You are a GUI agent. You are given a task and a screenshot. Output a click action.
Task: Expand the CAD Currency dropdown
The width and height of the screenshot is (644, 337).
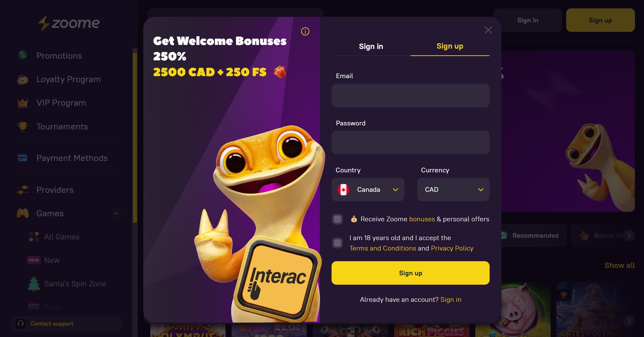pos(453,189)
